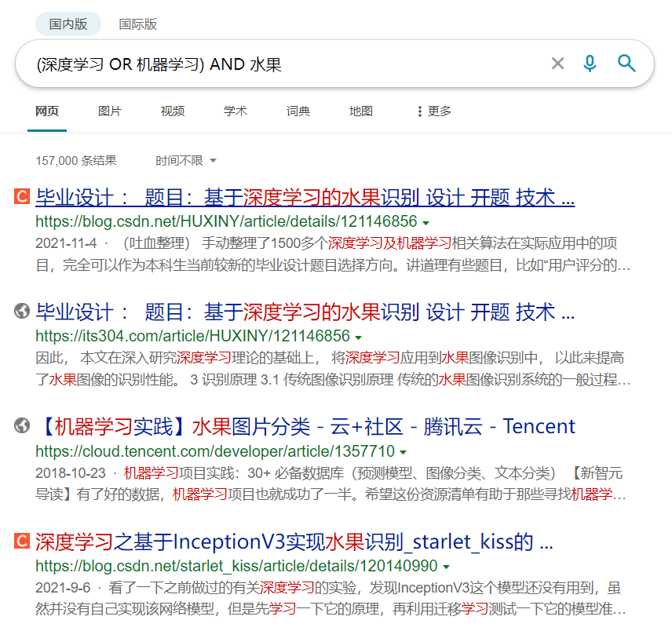
Task: Switch to the 学术 academic tab
Action: click(x=236, y=111)
